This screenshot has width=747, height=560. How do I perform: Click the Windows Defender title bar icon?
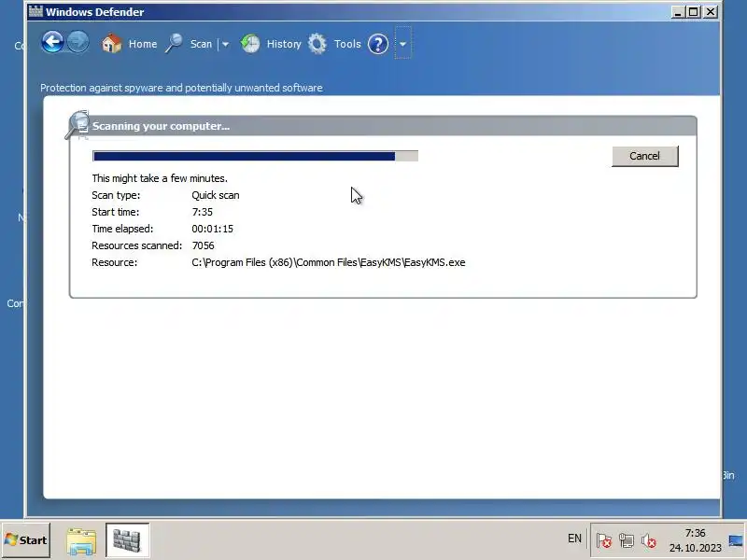tap(35, 11)
